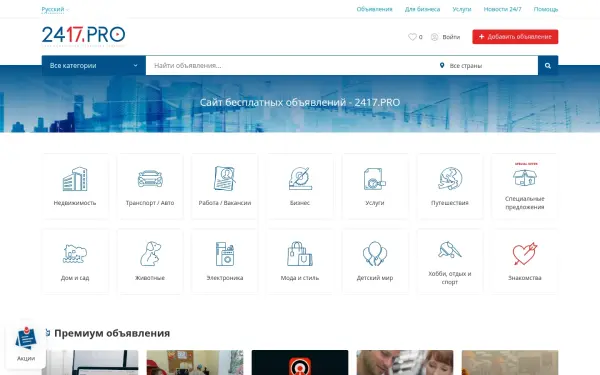Click the Электроника text label
600x375 pixels.
(225, 278)
